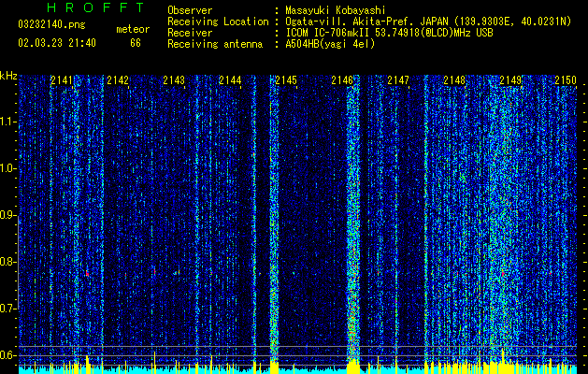Select observer name Masayuki Kobayashi

point(336,10)
